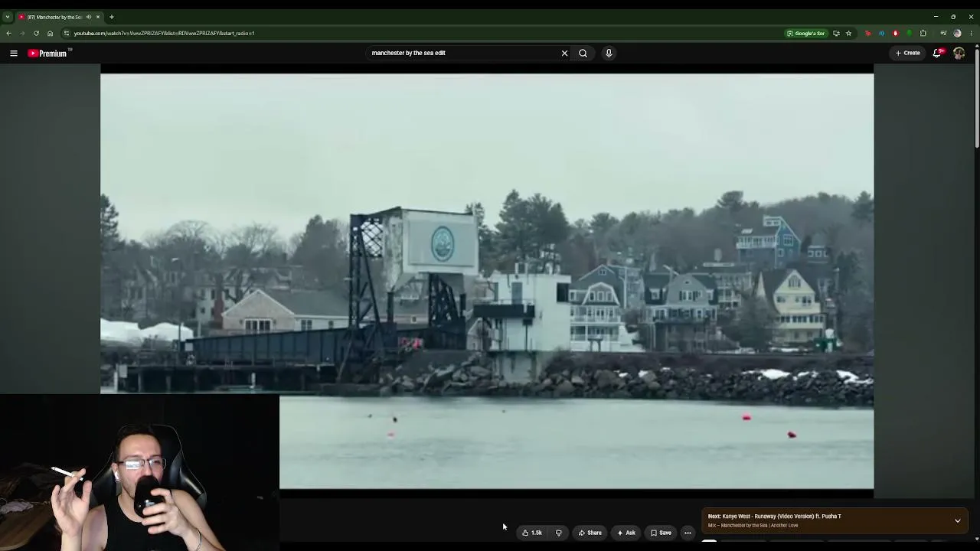Viewport: 980px width, 551px height.
Task: Save the video to a playlist
Action: [x=661, y=533]
